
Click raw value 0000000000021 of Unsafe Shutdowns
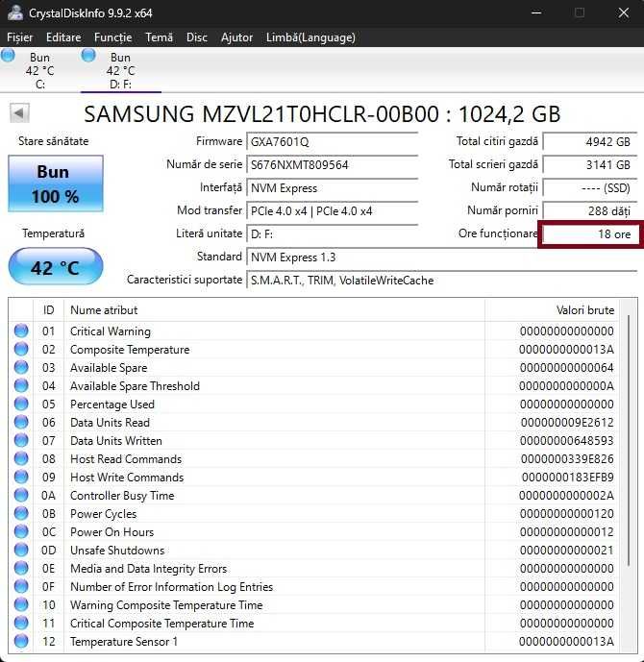coord(567,551)
